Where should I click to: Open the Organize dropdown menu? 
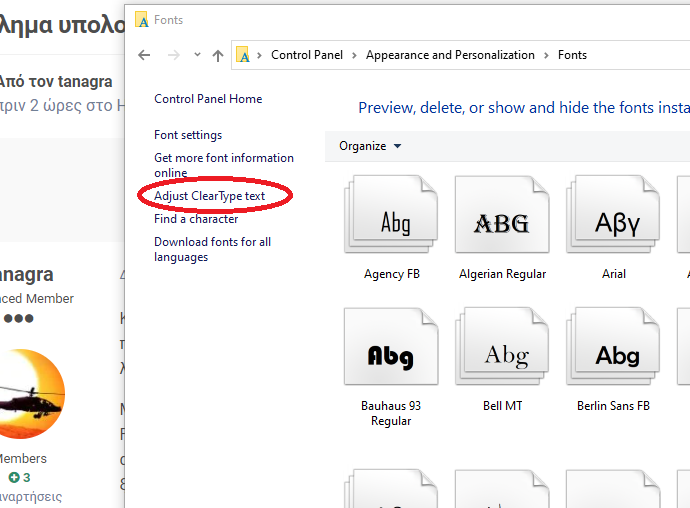[370, 146]
